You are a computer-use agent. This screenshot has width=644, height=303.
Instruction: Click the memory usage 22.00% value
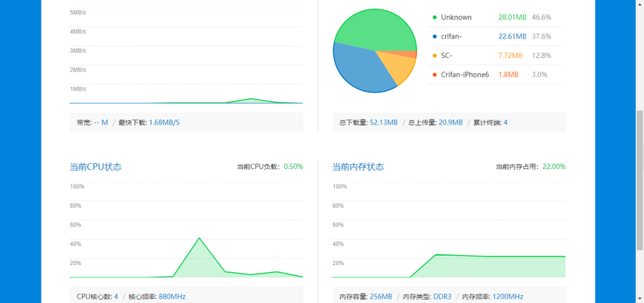(x=554, y=166)
